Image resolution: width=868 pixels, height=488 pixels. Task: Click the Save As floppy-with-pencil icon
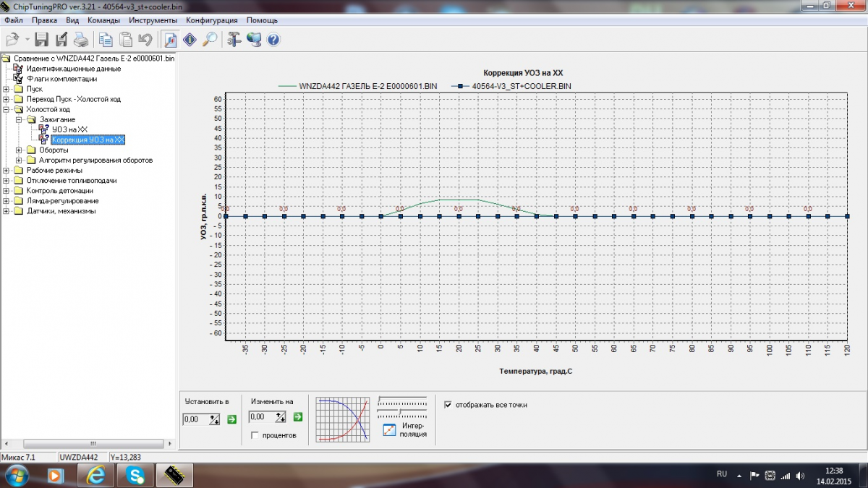point(61,40)
